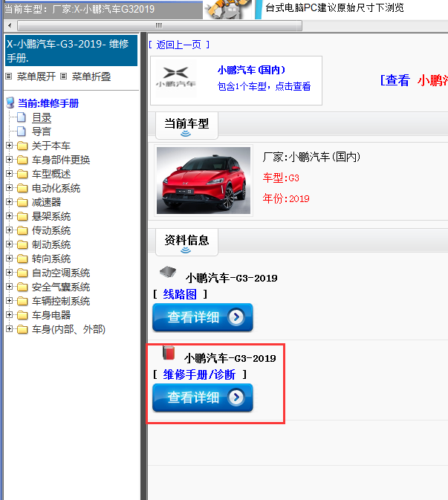Click the 车身电器 folder icon
The image size is (448, 500).
[x=22, y=315]
